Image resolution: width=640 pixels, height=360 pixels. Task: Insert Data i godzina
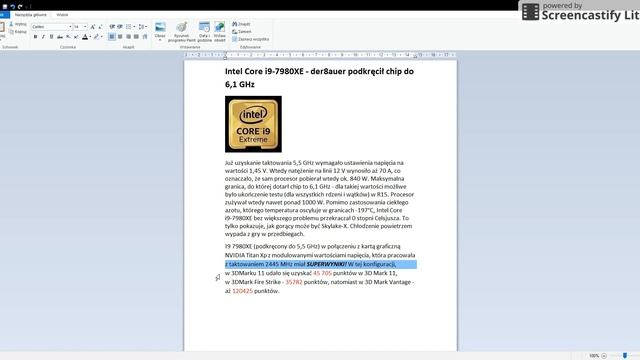pos(204,32)
